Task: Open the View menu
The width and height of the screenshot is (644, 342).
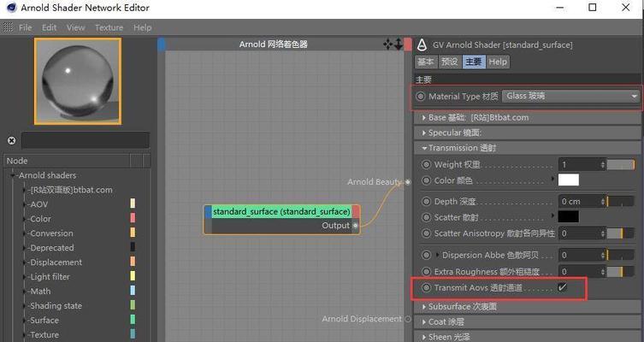Action: (75, 27)
